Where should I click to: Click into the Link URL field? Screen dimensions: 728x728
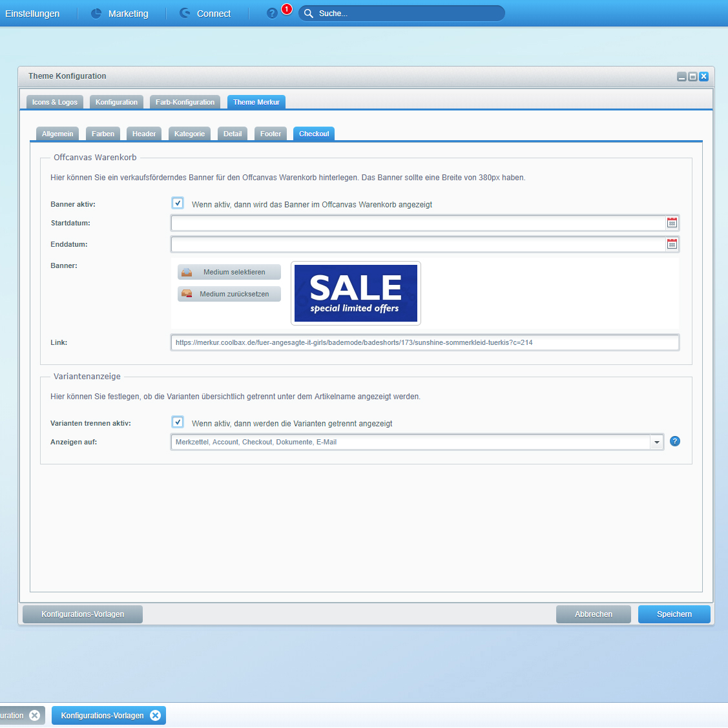[424, 342]
